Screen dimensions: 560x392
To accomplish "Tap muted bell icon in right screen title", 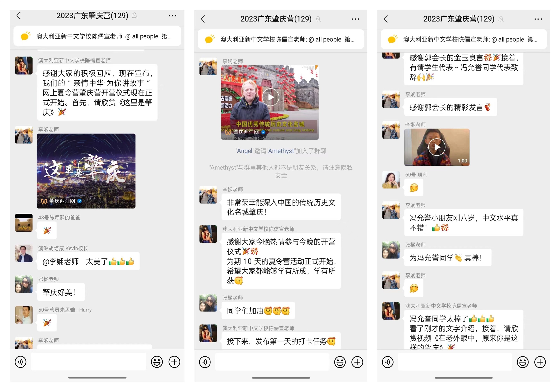I will 501,19.
